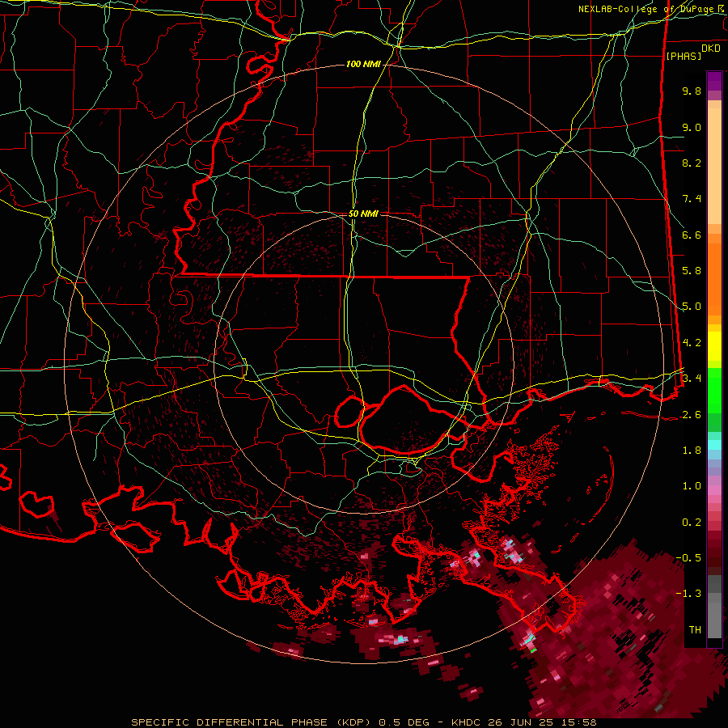Viewport: 728px width, 728px height.
Task: Click the -1.3 value on the color scale
Action: point(688,594)
